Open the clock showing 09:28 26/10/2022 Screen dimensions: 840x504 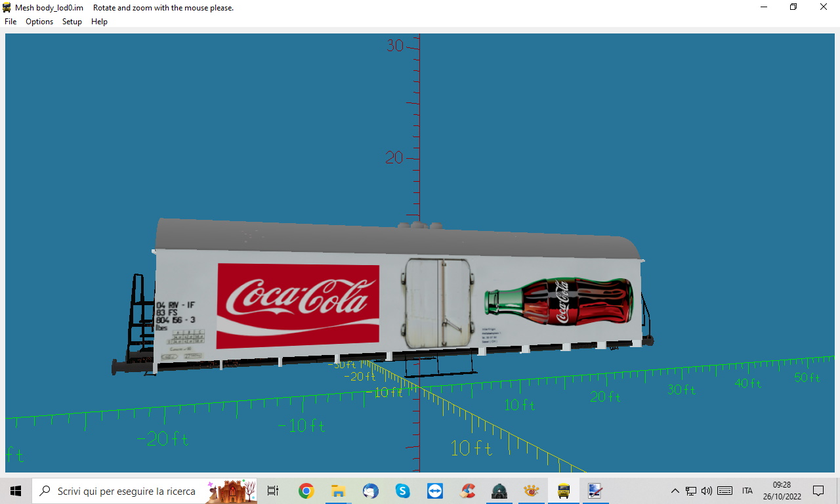(782, 491)
